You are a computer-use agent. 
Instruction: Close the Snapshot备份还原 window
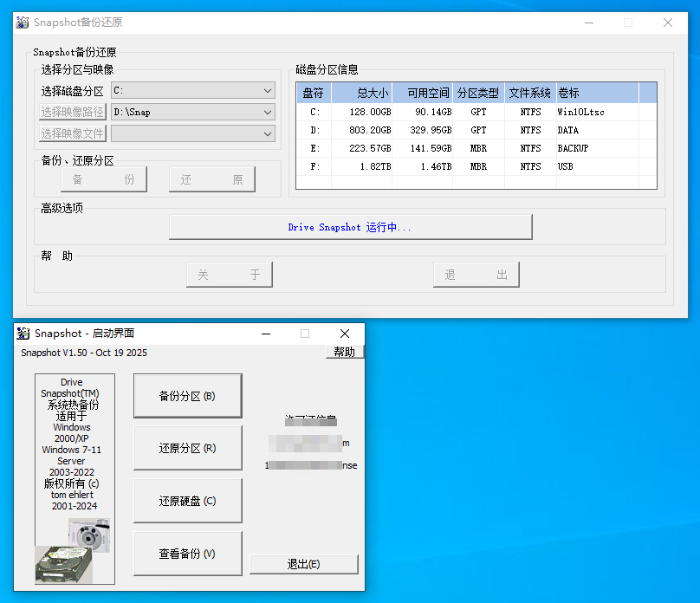point(668,23)
